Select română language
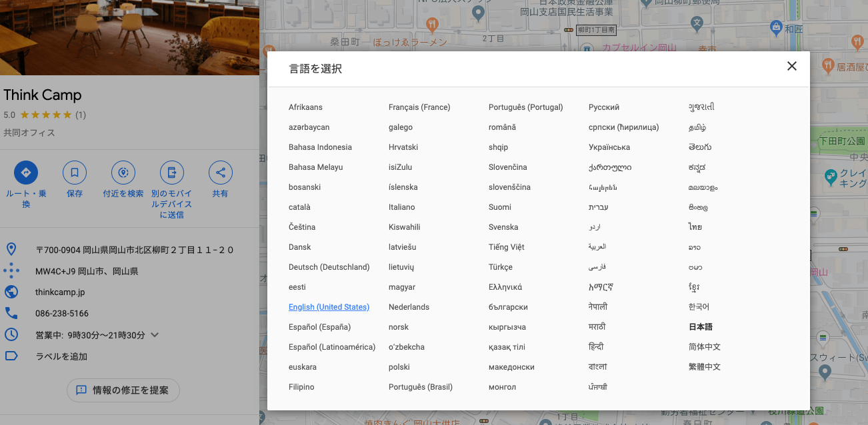This screenshot has width=868, height=425. pyautogui.click(x=502, y=127)
